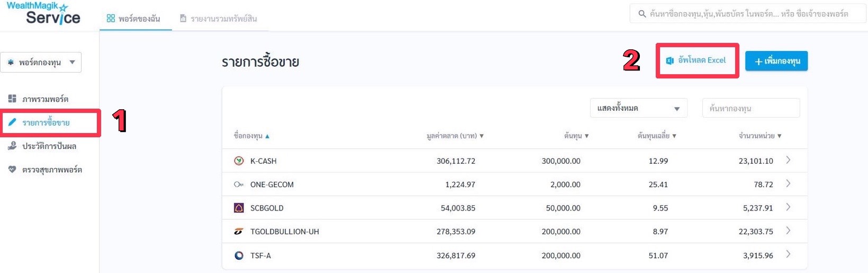The height and width of the screenshot is (273, 868).
Task: Open ตรวจสุขภาพพอร์ต in the sidebar
Action: (52, 170)
